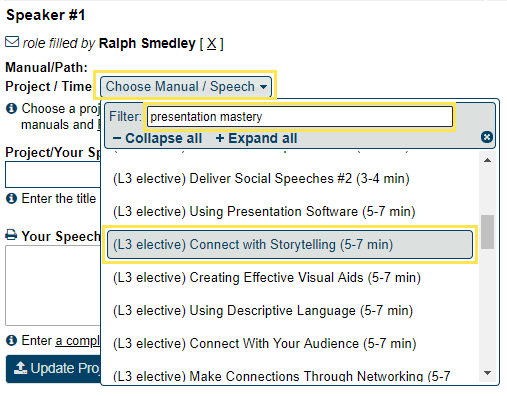The width and height of the screenshot is (507, 396).
Task: Select Deliver Social Speeches #2 option
Action: click(x=261, y=179)
